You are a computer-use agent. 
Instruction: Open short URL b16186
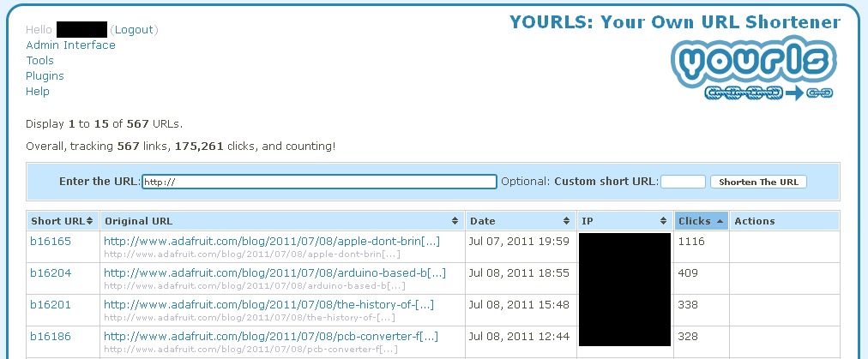click(x=51, y=337)
